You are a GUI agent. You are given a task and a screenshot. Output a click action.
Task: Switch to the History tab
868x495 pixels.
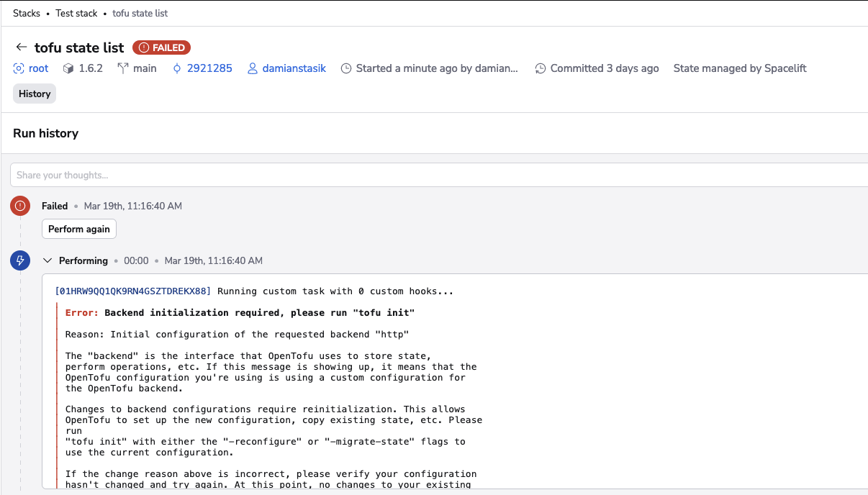[x=34, y=94]
